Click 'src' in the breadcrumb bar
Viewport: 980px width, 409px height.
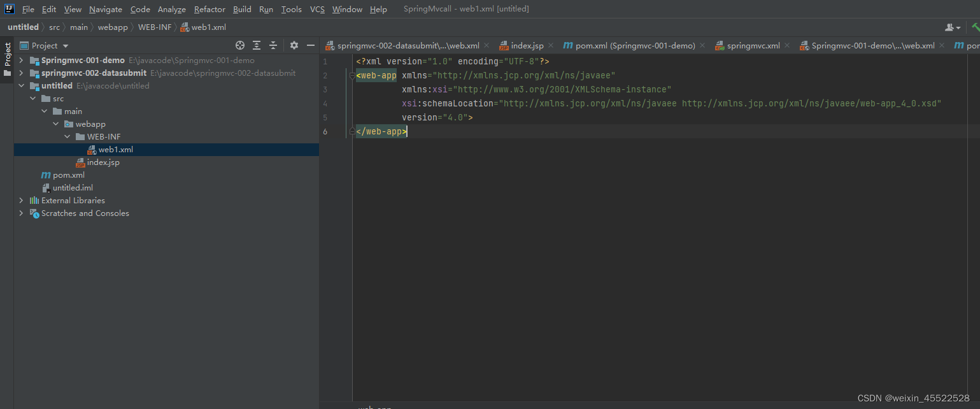point(54,27)
